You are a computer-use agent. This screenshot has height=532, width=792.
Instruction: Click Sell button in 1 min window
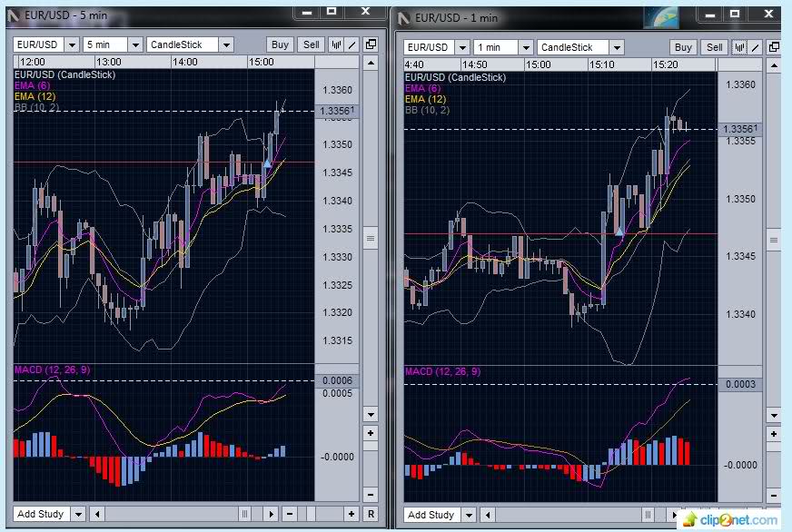pos(714,47)
